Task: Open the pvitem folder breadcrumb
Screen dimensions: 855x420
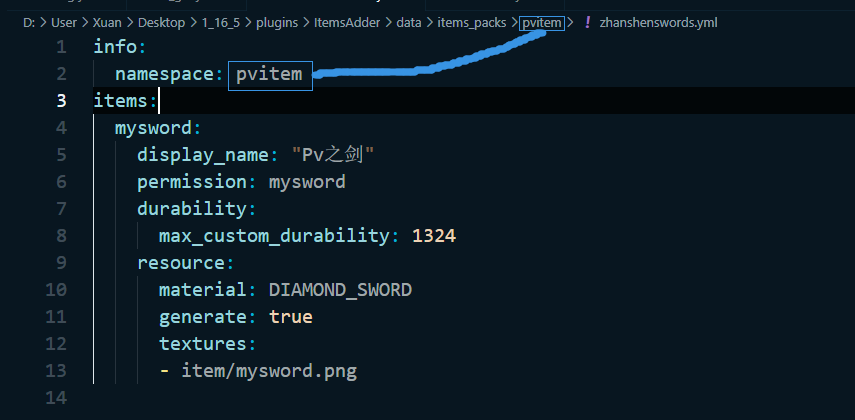Action: [541, 22]
